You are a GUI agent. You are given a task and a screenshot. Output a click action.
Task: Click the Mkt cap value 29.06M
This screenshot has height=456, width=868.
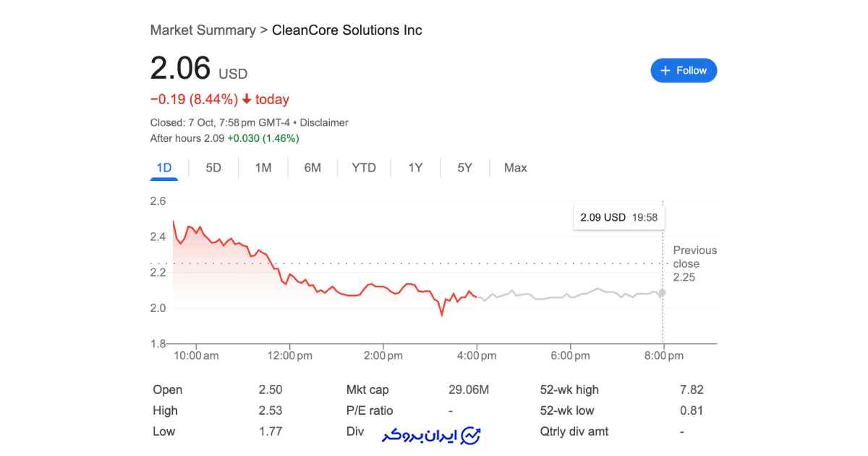click(469, 389)
